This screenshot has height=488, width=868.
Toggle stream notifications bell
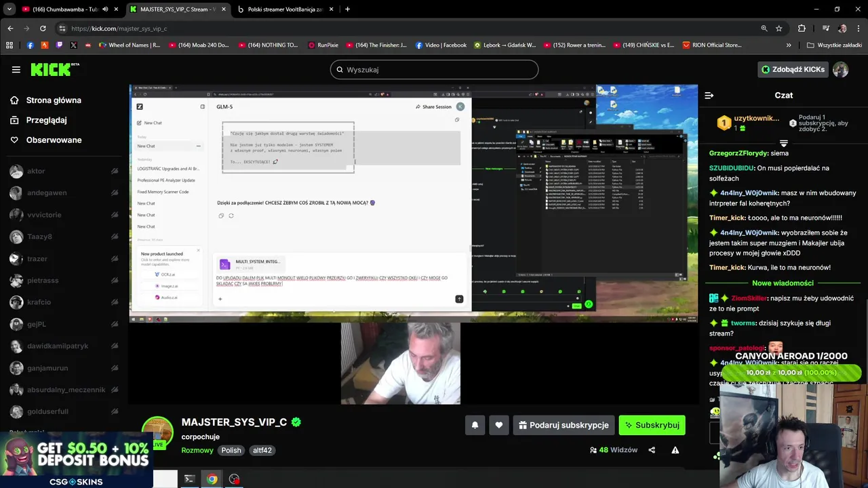(x=475, y=425)
